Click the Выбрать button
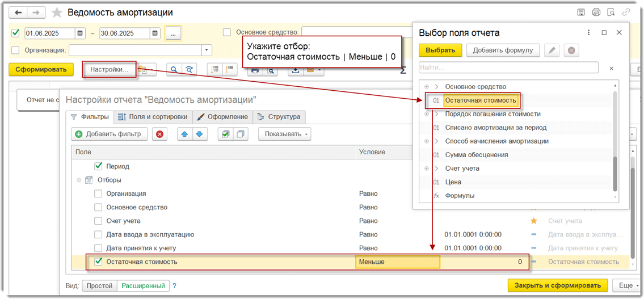This screenshot has height=299, width=644. (x=440, y=50)
